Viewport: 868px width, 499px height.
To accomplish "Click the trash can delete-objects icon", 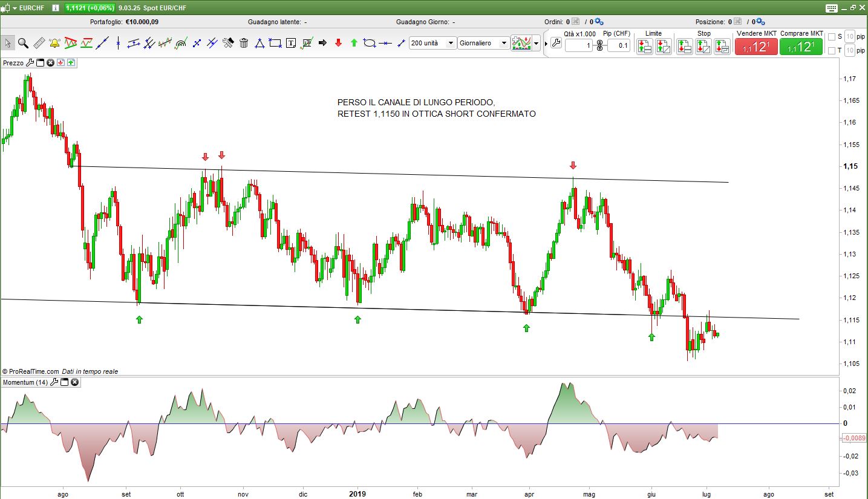I will [244, 43].
